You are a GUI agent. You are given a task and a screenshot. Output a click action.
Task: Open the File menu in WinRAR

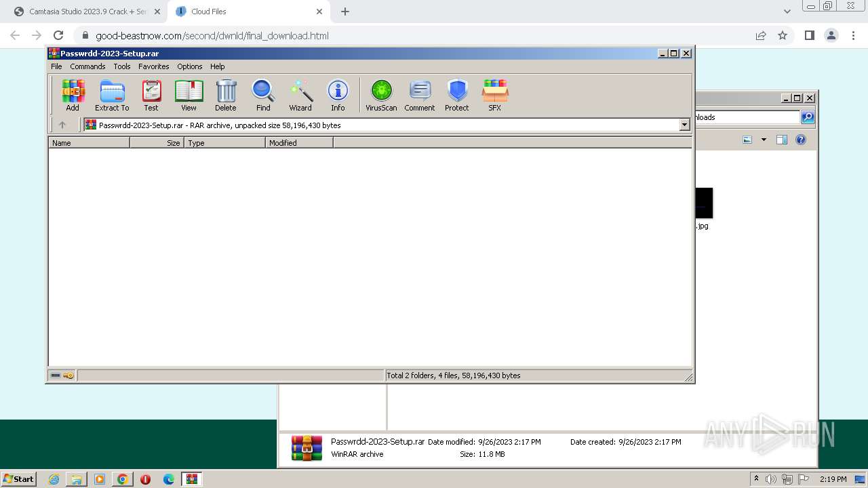[56, 66]
